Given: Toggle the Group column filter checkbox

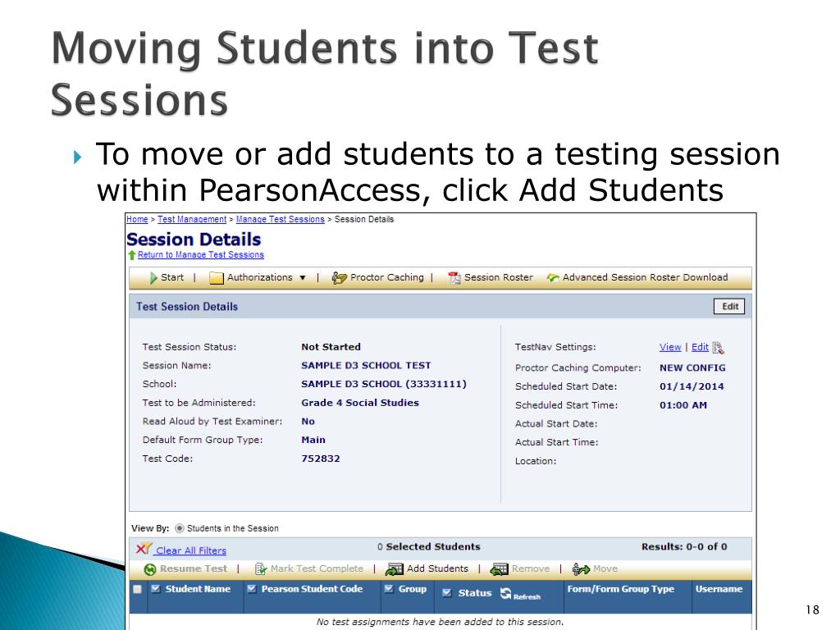Looking at the screenshot, I should click(x=389, y=589).
